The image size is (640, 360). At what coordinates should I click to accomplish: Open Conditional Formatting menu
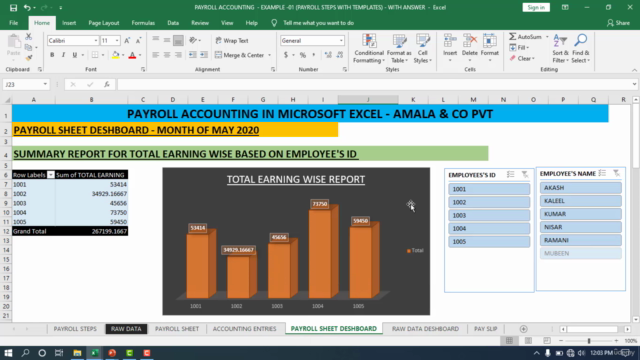coord(369,48)
